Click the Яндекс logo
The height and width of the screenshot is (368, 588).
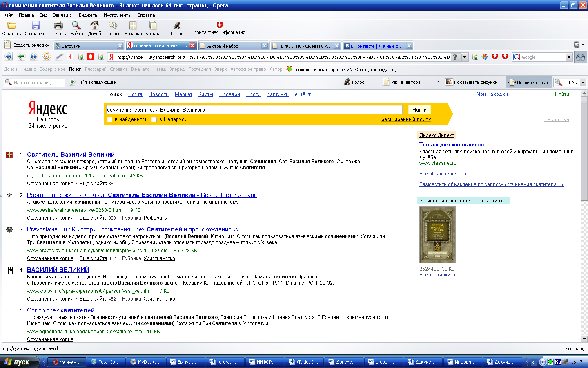(x=48, y=108)
